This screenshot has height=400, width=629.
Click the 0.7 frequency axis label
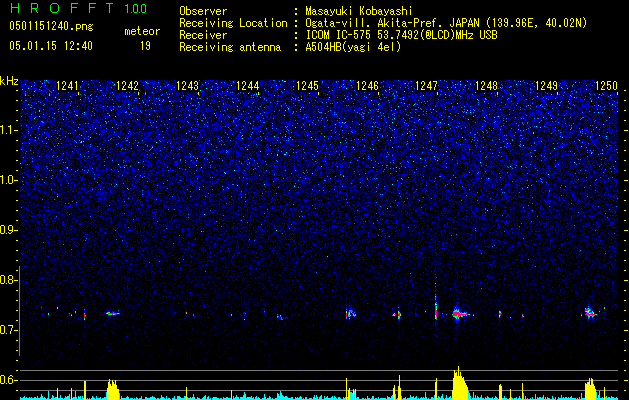click(8, 330)
